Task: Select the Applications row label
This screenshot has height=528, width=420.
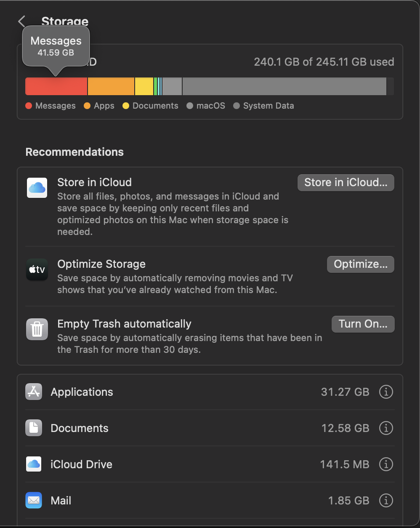Action: pyautogui.click(x=82, y=392)
